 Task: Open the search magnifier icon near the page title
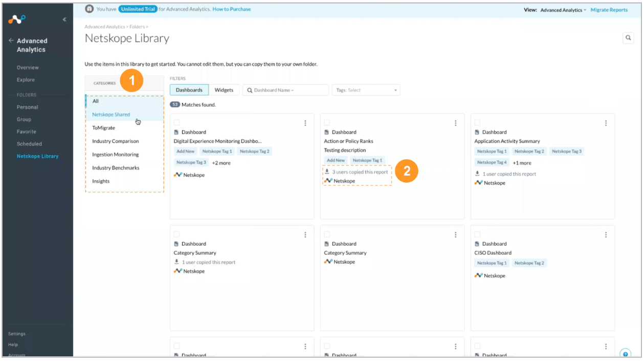coord(628,38)
